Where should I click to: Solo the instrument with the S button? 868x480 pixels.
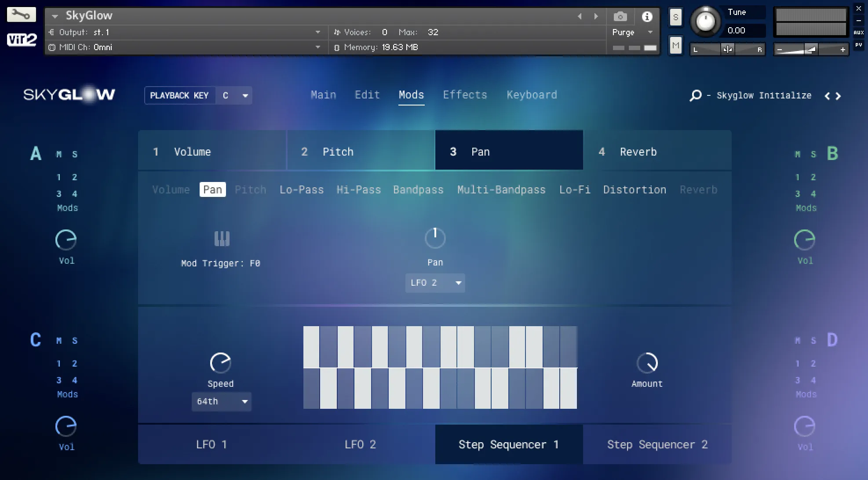pyautogui.click(x=675, y=18)
